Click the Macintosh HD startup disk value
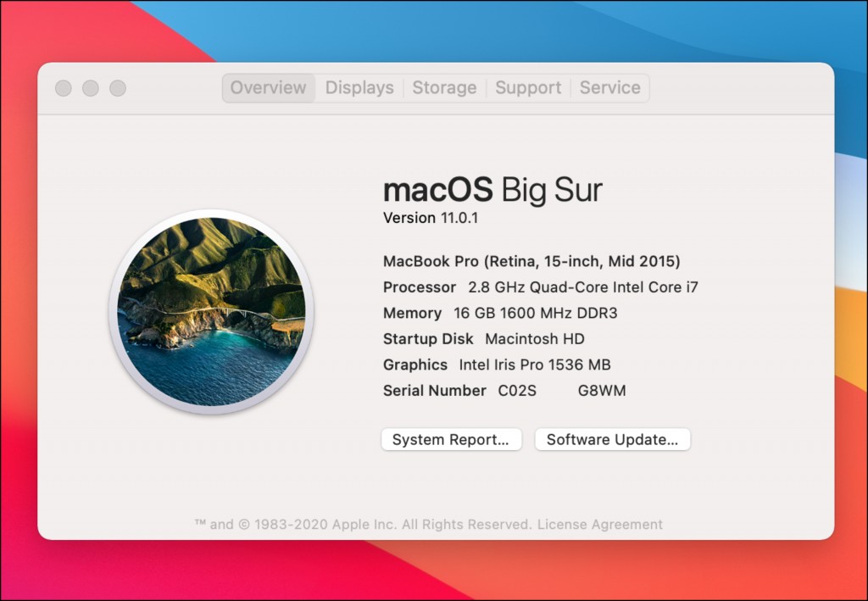The image size is (868, 601). [x=535, y=339]
